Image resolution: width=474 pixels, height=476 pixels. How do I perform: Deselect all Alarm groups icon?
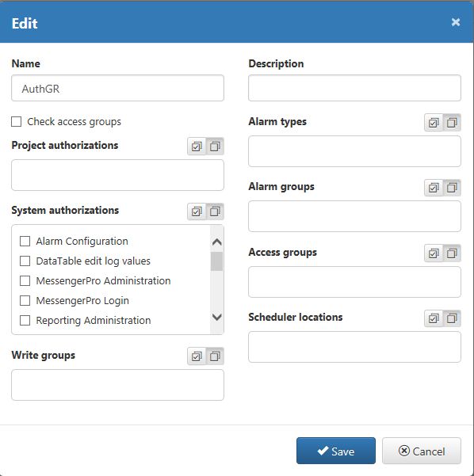(x=452, y=188)
